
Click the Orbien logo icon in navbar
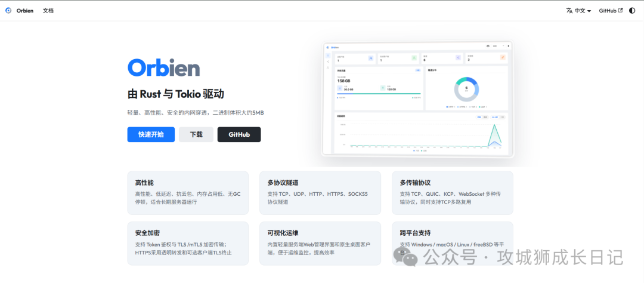point(8,11)
